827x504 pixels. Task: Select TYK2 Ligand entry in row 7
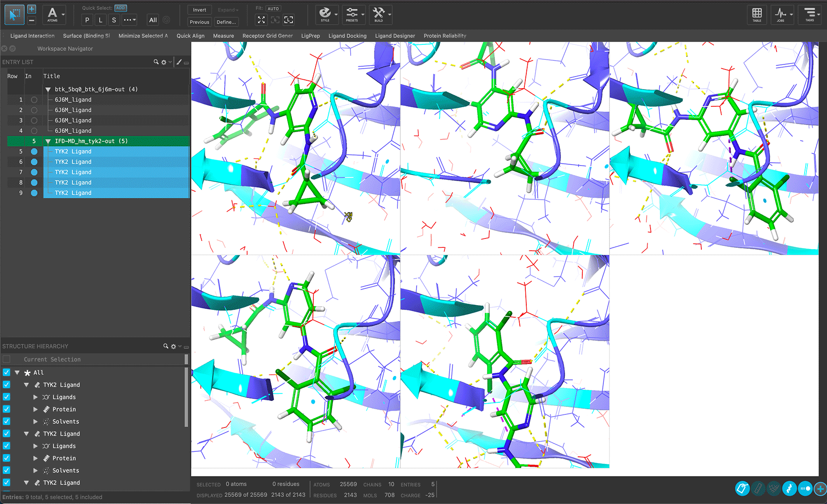pyautogui.click(x=73, y=172)
